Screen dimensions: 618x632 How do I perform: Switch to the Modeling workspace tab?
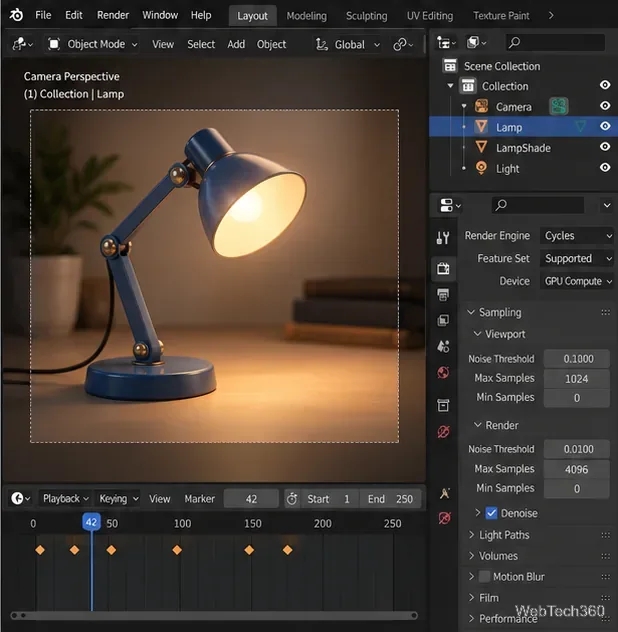pyautogui.click(x=306, y=16)
